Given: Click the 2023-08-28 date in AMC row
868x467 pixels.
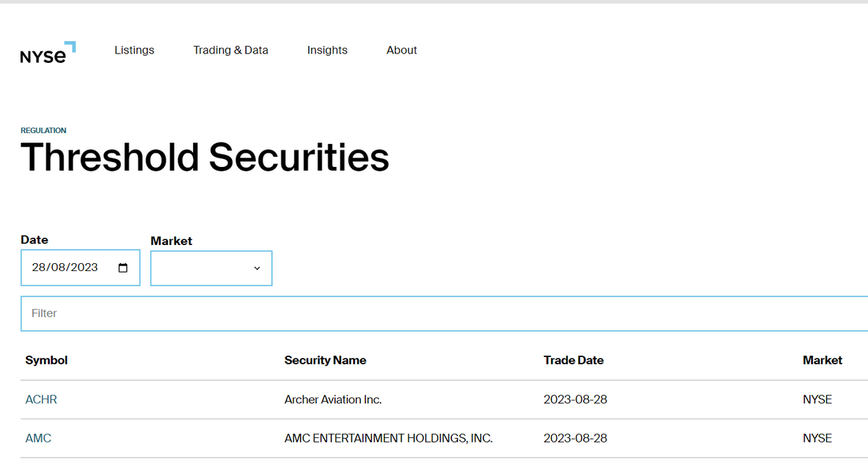Looking at the screenshot, I should coord(575,438).
